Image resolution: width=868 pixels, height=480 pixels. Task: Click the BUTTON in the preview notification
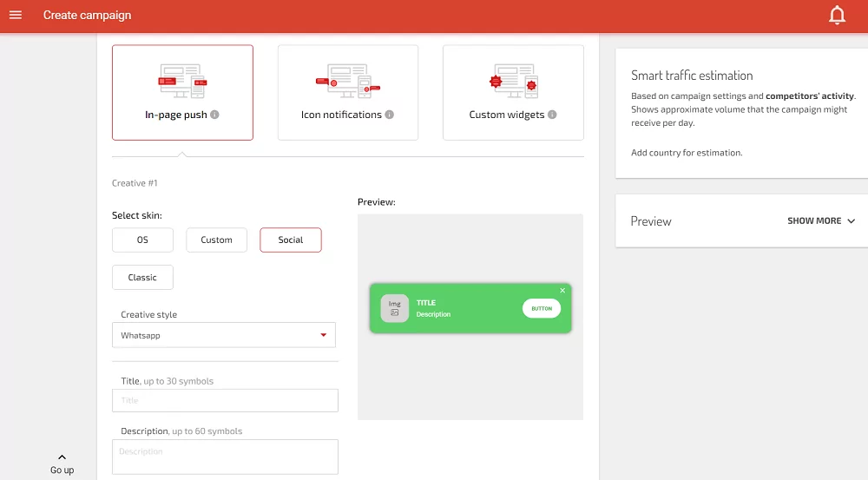point(542,308)
